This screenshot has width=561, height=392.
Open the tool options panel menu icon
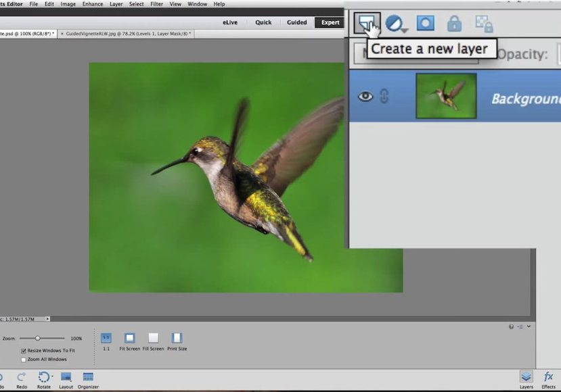click(x=520, y=326)
